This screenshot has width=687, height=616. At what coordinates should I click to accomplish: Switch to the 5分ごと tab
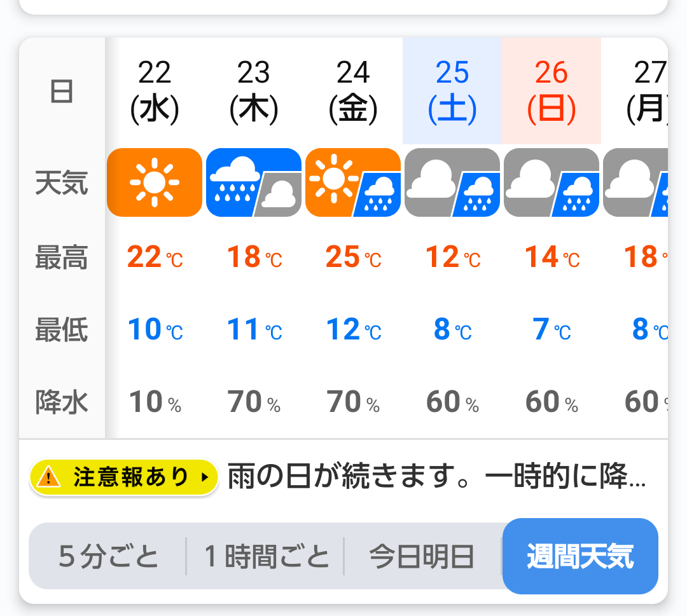click(x=108, y=556)
